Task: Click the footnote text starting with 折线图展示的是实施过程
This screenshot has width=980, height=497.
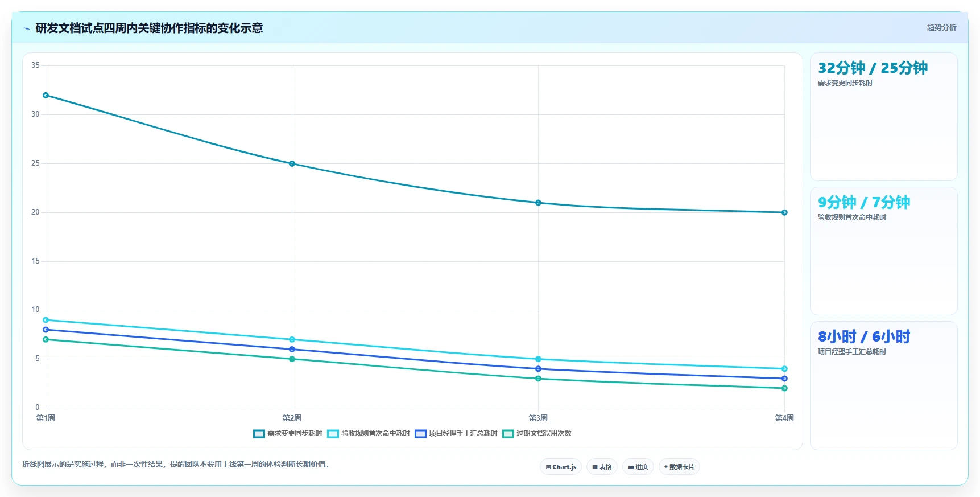Action: (176, 464)
